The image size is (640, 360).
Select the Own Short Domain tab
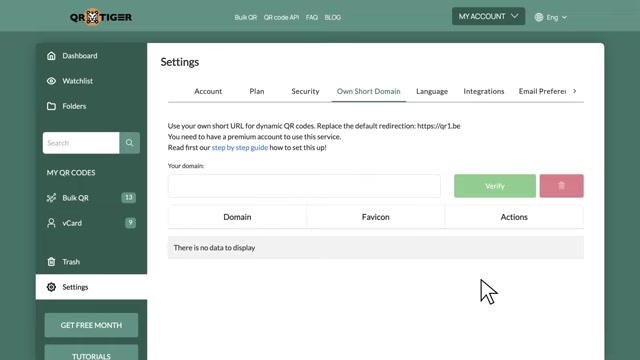click(369, 91)
